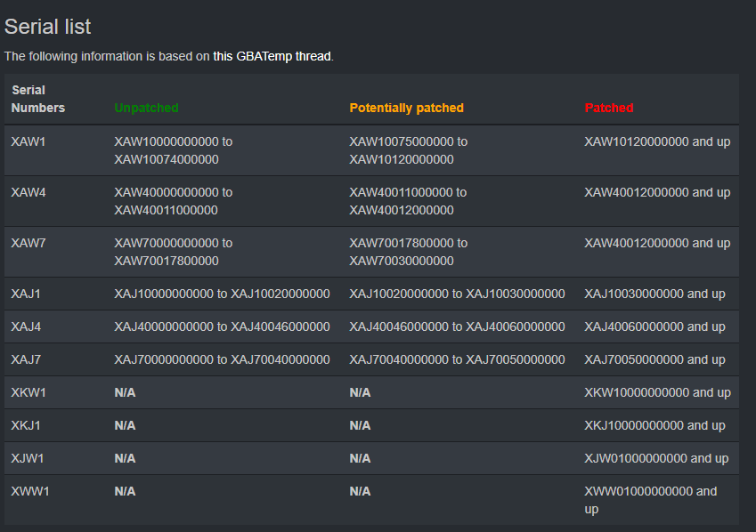Click the XAJ7 row label

point(26,359)
